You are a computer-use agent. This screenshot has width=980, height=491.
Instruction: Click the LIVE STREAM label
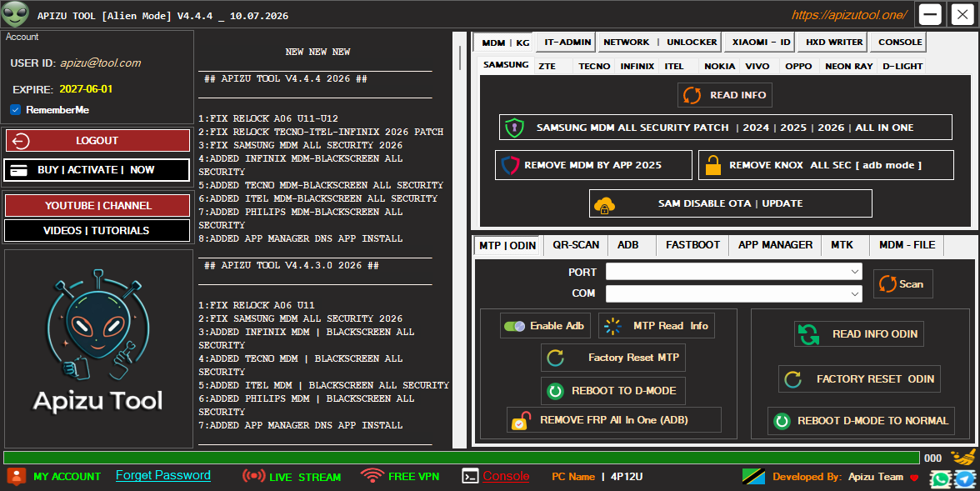pos(305,477)
